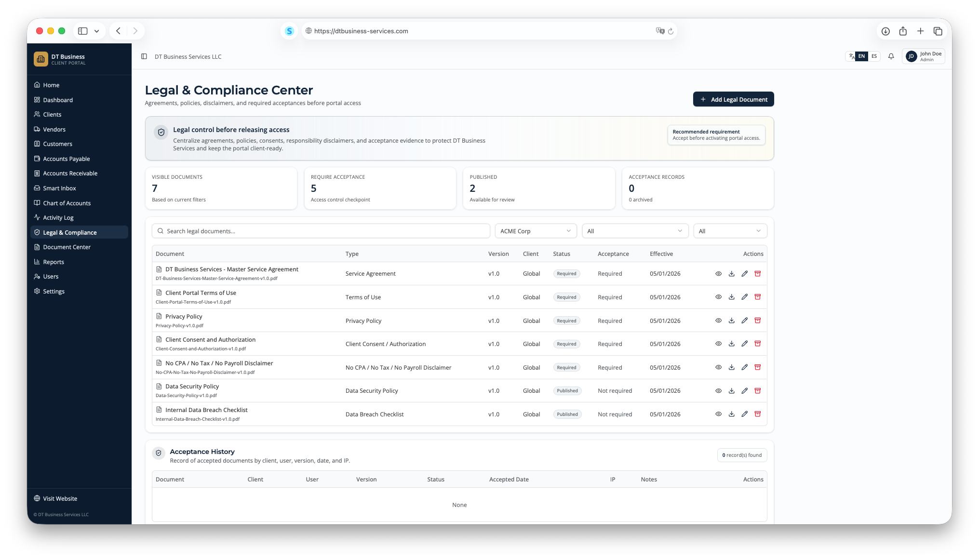Open Document Center in sidebar

click(79, 247)
